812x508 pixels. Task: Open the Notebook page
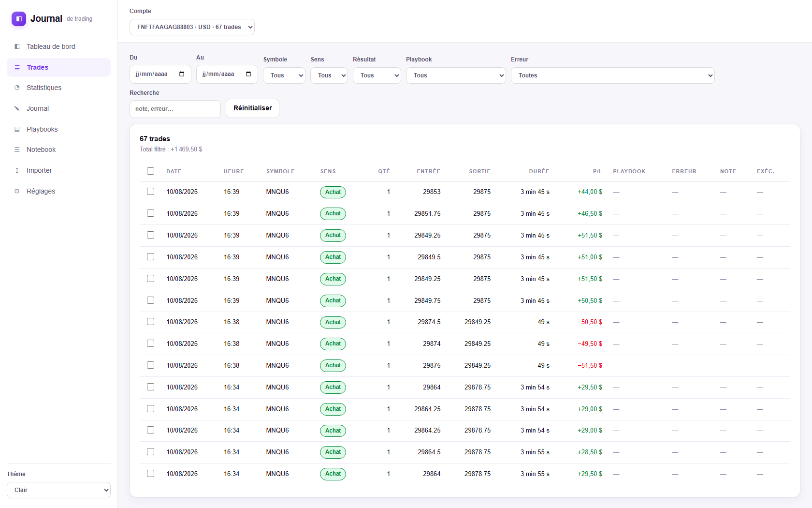pos(58,149)
